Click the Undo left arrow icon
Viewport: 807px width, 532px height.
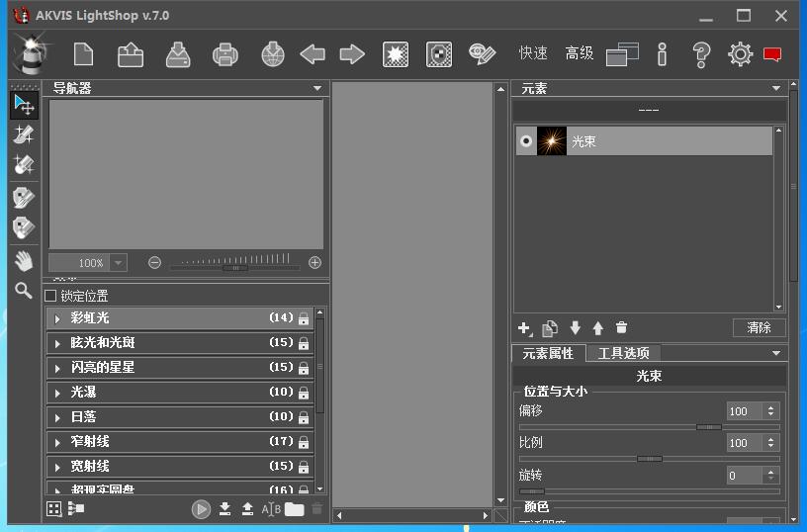pyautogui.click(x=313, y=54)
